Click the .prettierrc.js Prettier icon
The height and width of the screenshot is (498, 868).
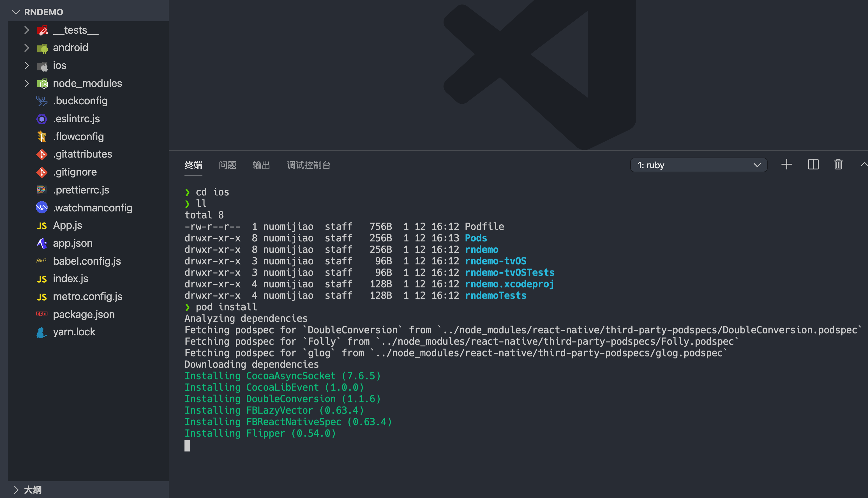click(x=42, y=190)
